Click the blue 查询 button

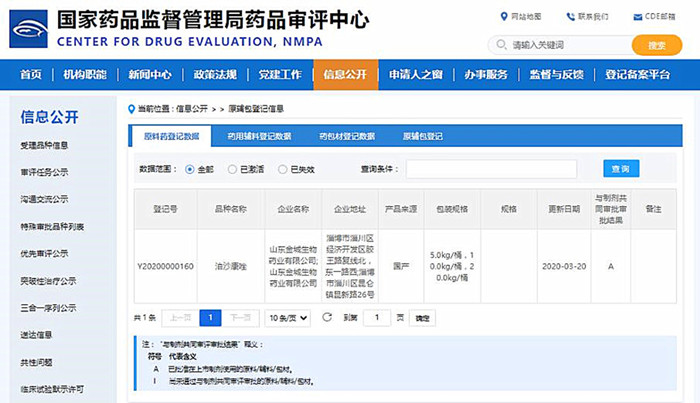(x=620, y=169)
